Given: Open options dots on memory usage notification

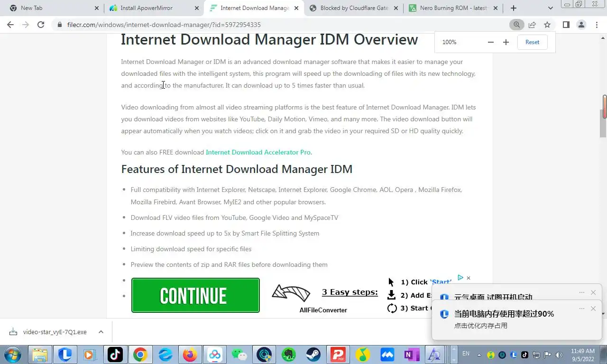Looking at the screenshot, I should [x=582, y=309].
